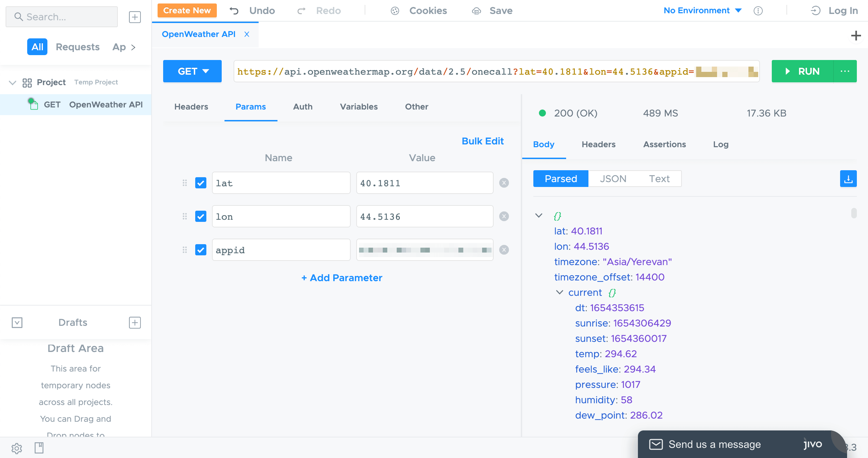Collapse the root JSON object
The height and width of the screenshot is (458, 868).
(x=539, y=216)
